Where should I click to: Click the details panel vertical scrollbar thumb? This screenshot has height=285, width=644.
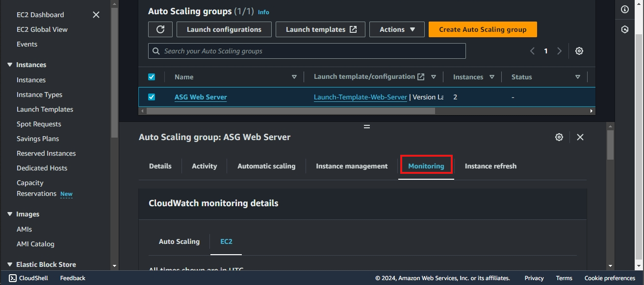pyautogui.click(x=611, y=144)
